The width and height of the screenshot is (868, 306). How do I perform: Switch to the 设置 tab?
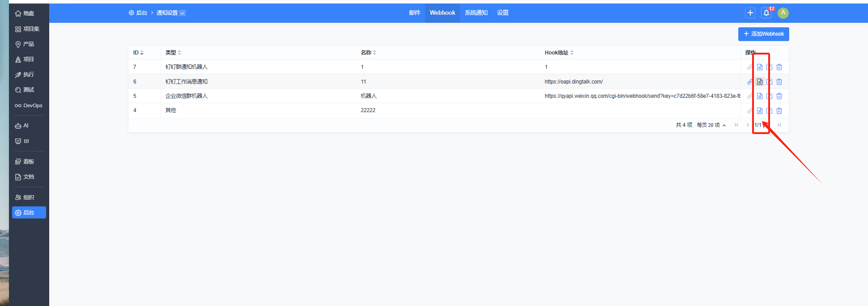[503, 13]
